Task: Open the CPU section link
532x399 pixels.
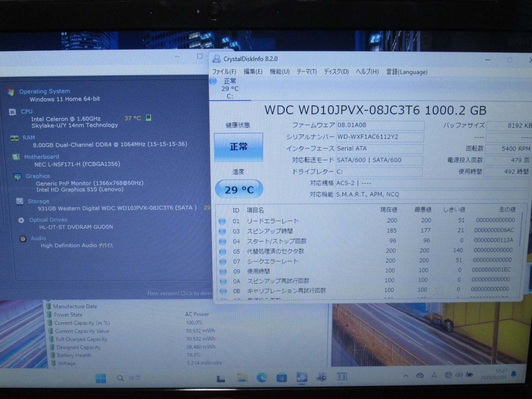Action: tap(27, 111)
